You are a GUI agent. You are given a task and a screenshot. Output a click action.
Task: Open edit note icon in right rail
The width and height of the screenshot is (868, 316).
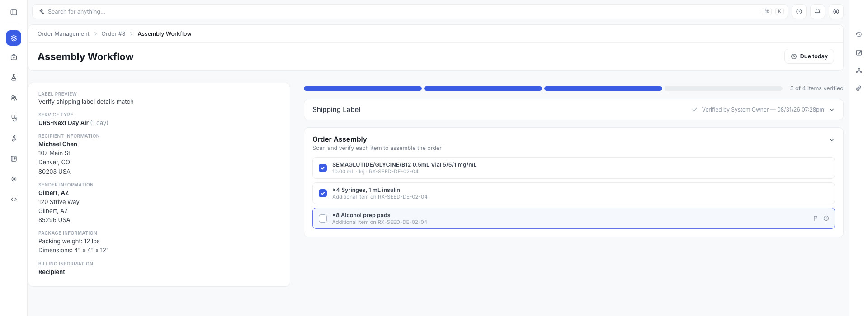(x=859, y=53)
